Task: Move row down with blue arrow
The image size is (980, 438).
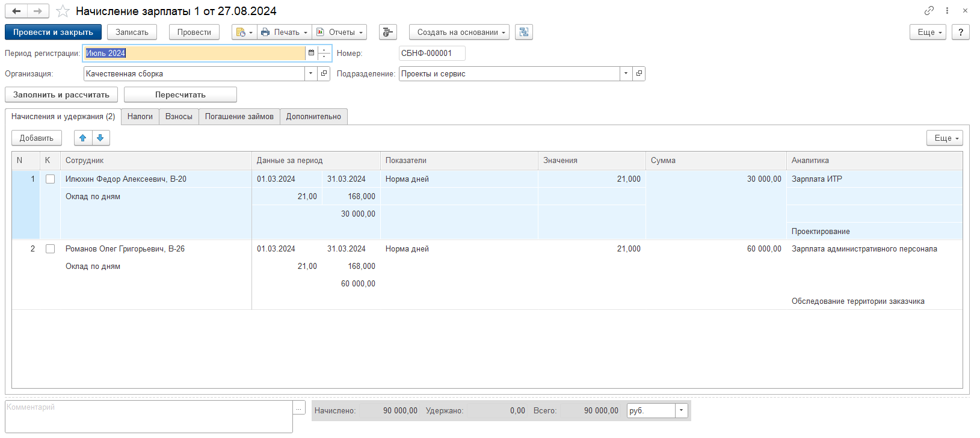Action: tap(100, 138)
